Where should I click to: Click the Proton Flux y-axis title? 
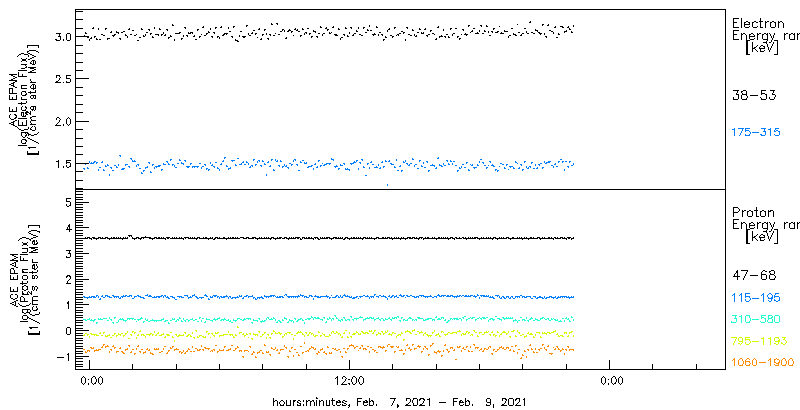click(24, 280)
